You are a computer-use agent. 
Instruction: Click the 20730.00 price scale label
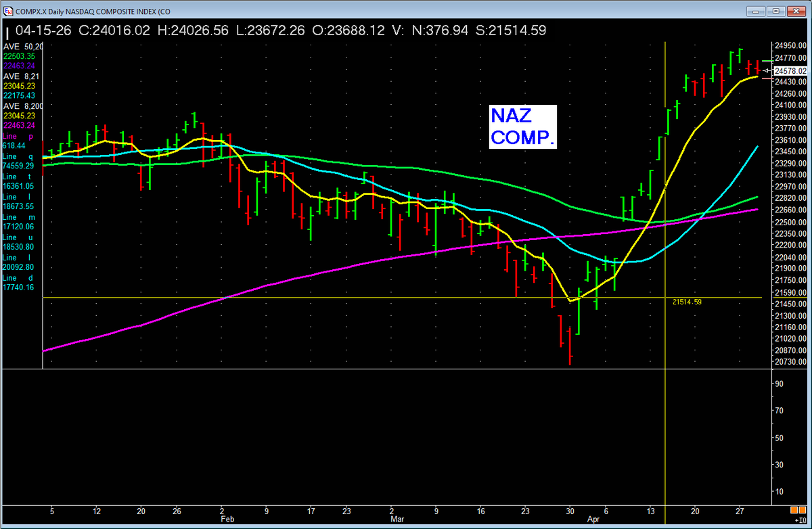[791, 363]
